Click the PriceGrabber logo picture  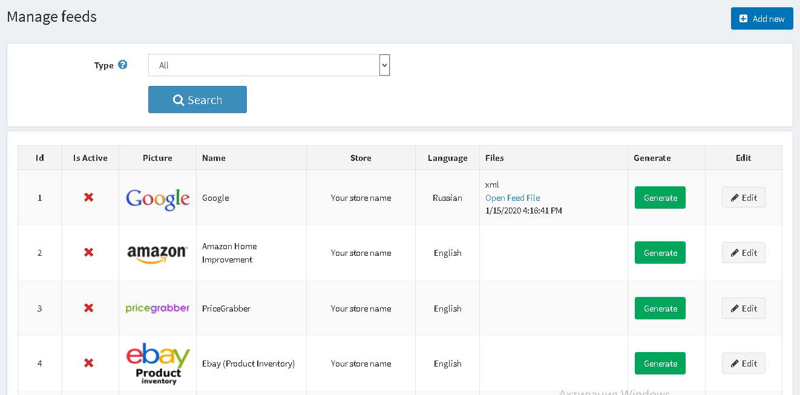[x=158, y=308]
